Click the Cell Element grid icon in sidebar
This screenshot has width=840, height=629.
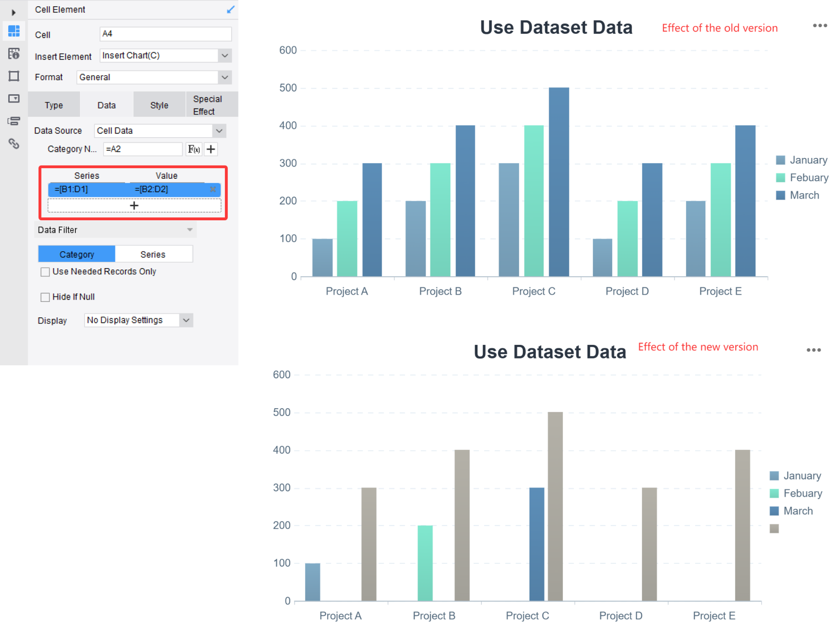pyautogui.click(x=14, y=31)
